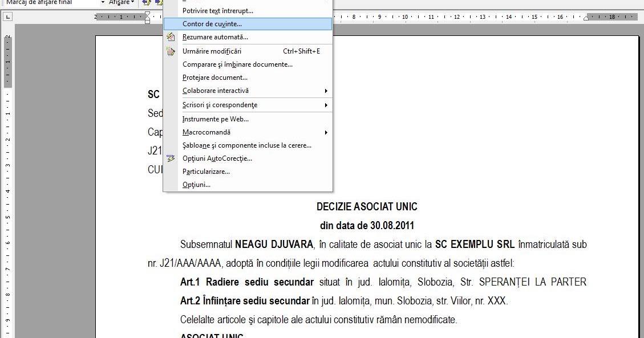
Task: Click the sentence starting Celelalte articole
Action: coord(318,320)
